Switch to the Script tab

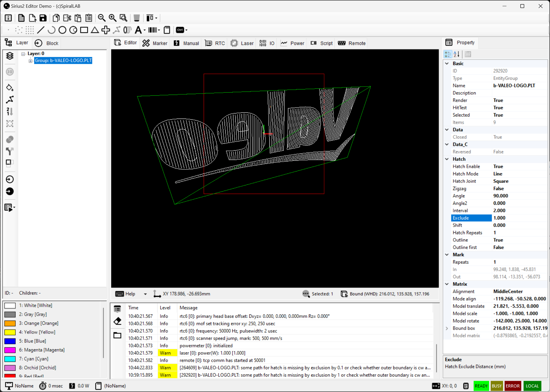coord(322,43)
